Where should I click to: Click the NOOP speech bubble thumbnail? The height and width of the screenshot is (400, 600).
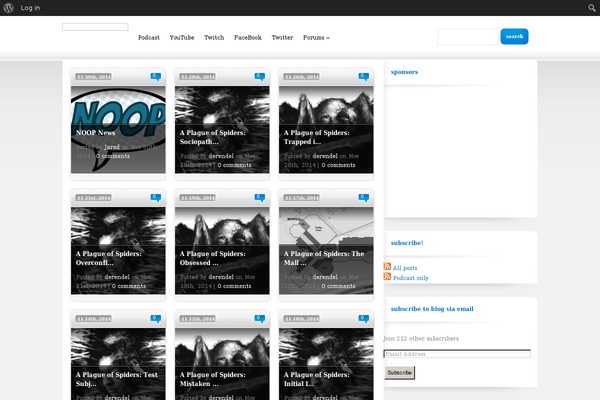click(x=118, y=130)
